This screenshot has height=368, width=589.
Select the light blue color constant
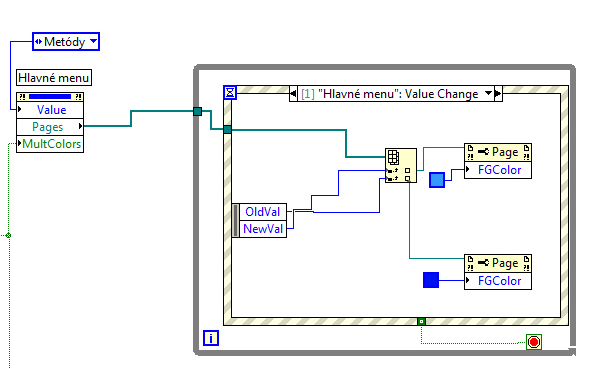pyautogui.click(x=437, y=180)
